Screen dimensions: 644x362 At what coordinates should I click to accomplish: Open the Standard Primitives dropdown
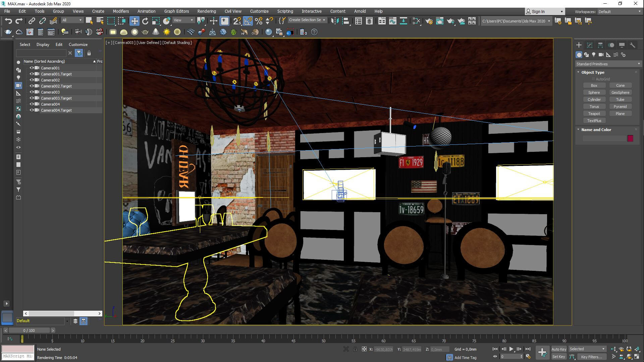pos(608,64)
